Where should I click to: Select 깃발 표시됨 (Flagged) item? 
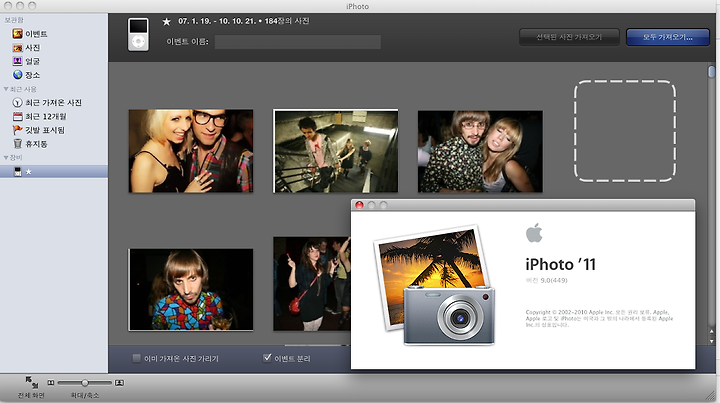tap(39, 130)
